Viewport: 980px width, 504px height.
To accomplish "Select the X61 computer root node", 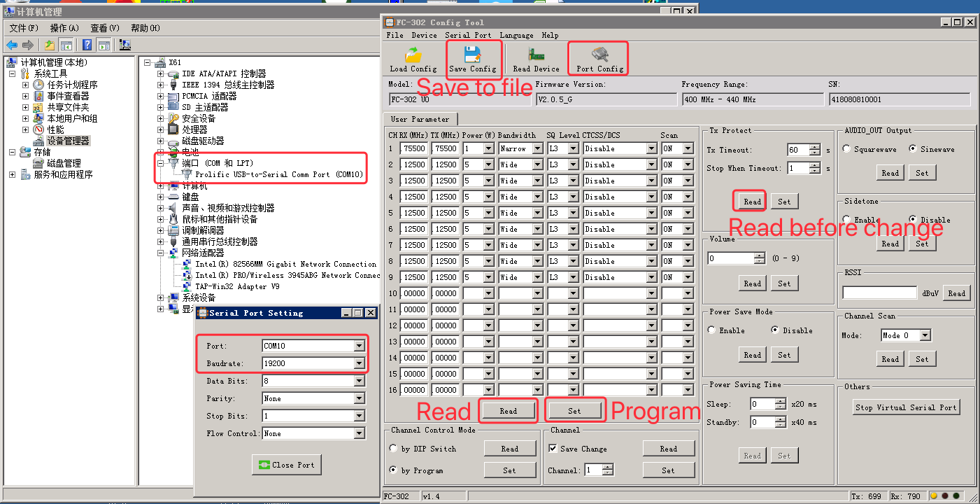I will click(175, 62).
